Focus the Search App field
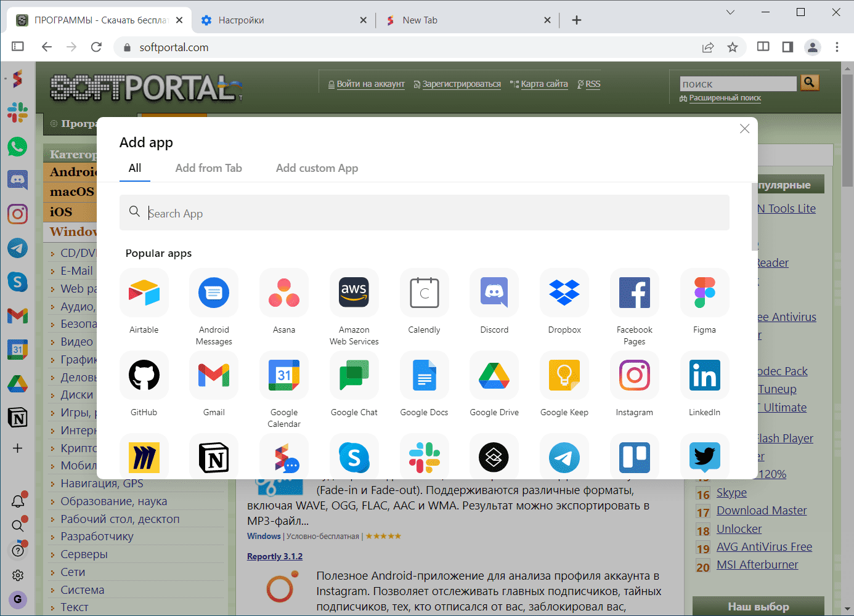The width and height of the screenshot is (854, 616). point(425,213)
